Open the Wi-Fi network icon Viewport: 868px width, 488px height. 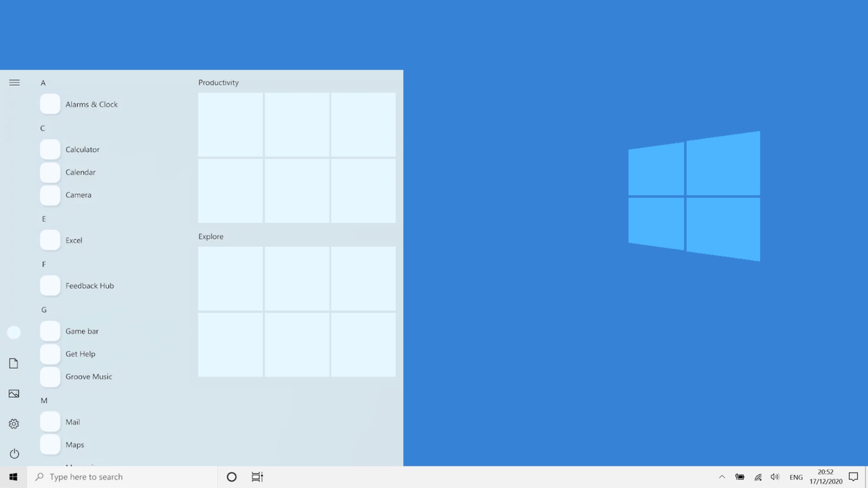point(758,477)
